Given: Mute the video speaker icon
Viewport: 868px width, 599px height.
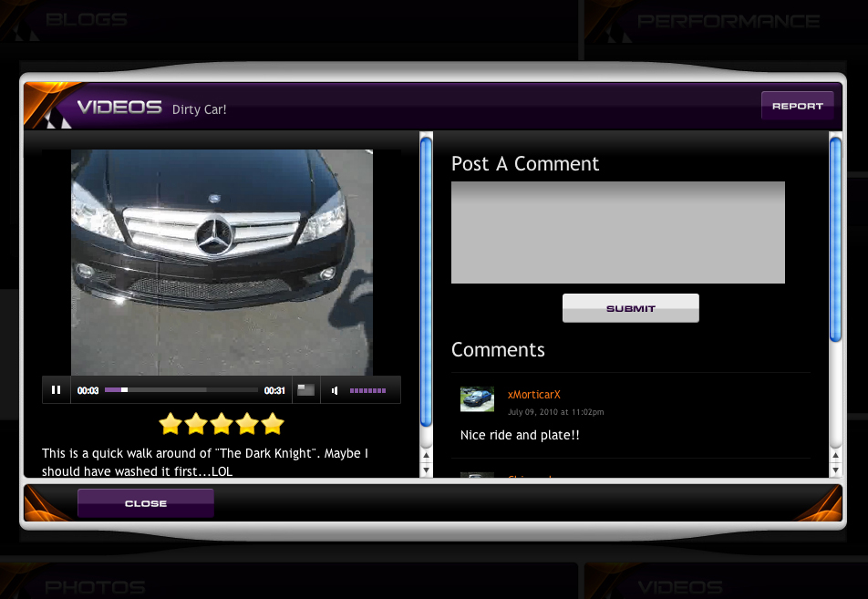Looking at the screenshot, I should point(335,390).
